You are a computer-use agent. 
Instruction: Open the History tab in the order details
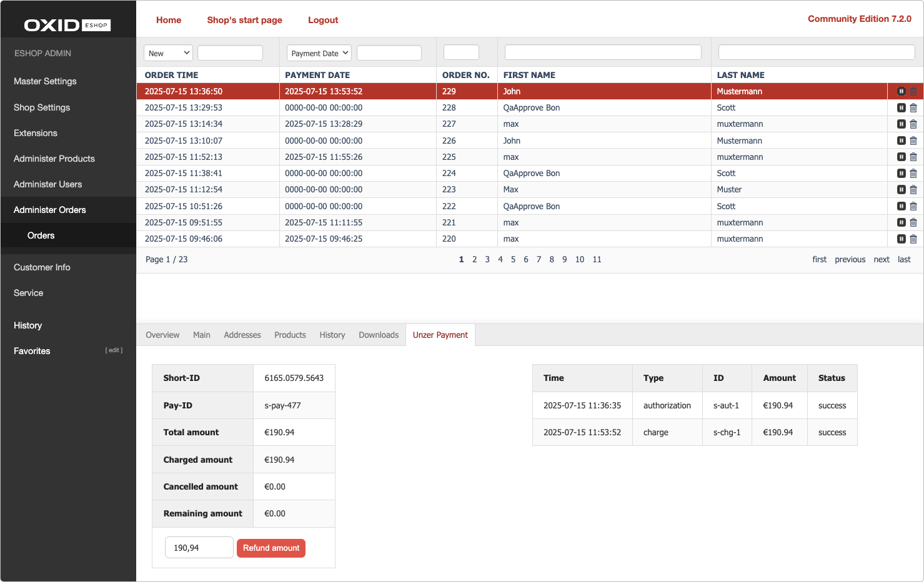(332, 335)
